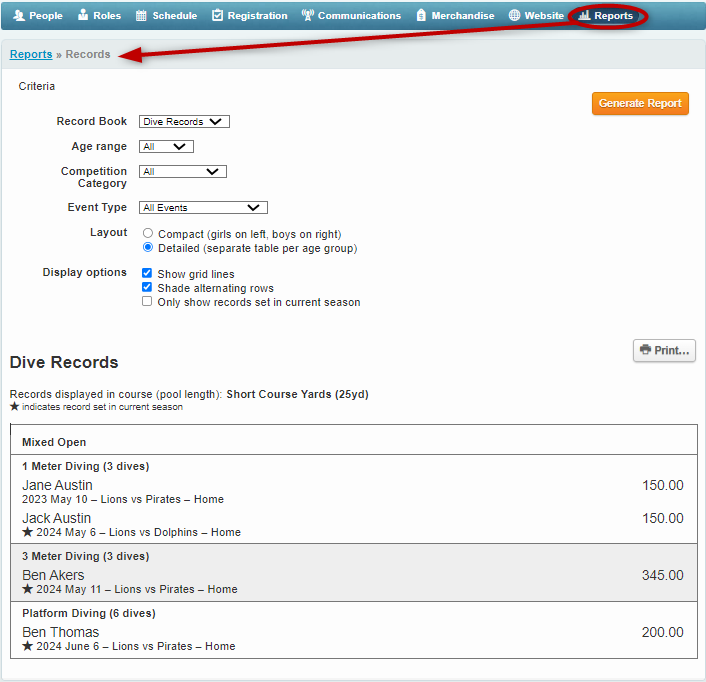Toggle Shade alternating rows checkbox
706x682 pixels.
pos(148,288)
